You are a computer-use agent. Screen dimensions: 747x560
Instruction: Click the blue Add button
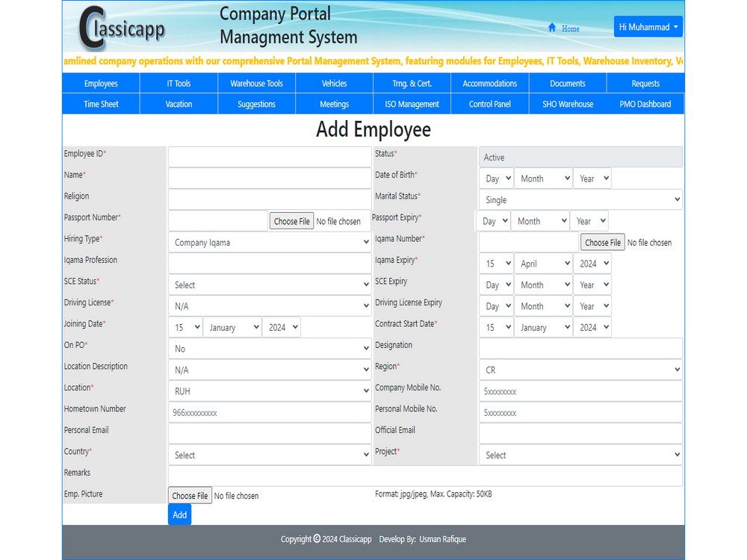[179, 514]
